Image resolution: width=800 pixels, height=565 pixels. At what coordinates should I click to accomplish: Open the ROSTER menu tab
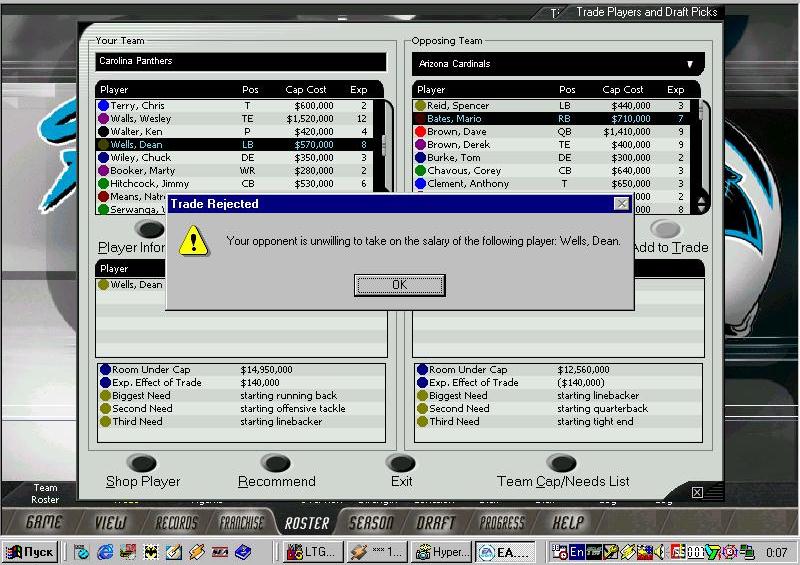[306, 522]
